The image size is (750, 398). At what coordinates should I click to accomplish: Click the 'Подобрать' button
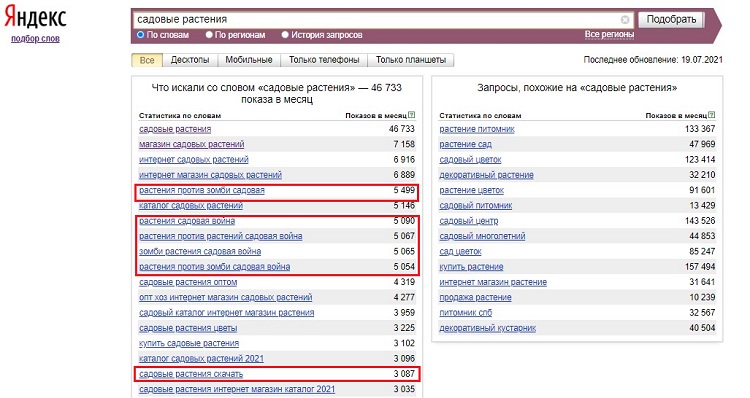(x=671, y=20)
